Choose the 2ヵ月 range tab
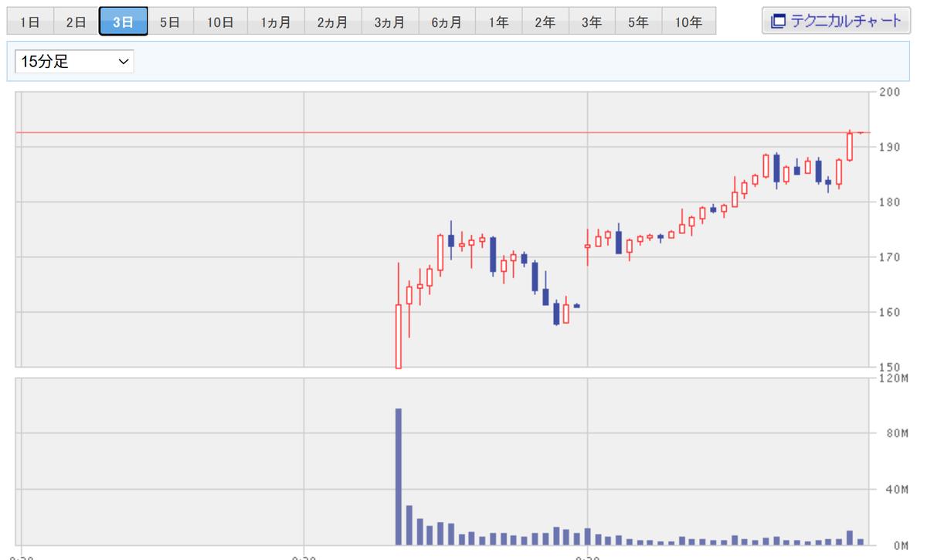The width and height of the screenshot is (927, 560). tap(333, 22)
